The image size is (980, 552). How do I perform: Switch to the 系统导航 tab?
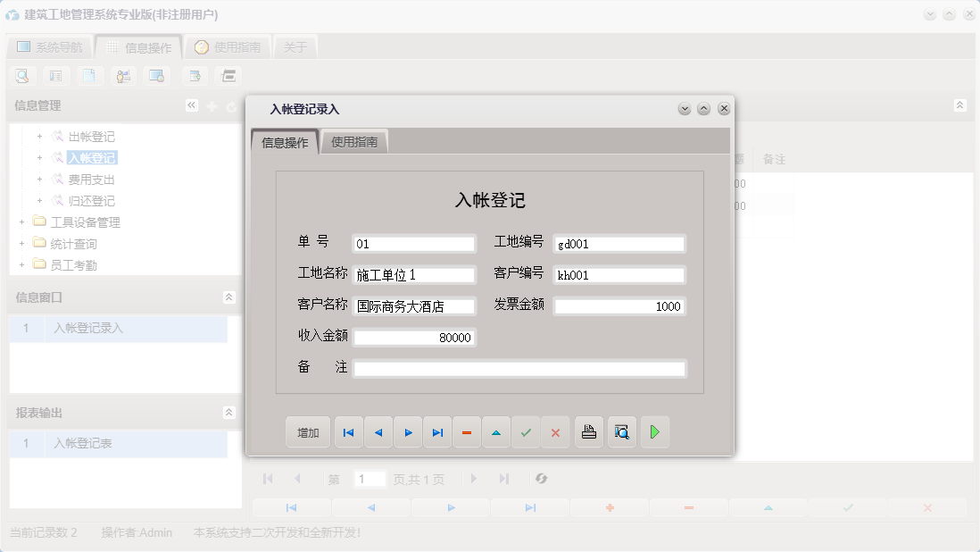49,46
